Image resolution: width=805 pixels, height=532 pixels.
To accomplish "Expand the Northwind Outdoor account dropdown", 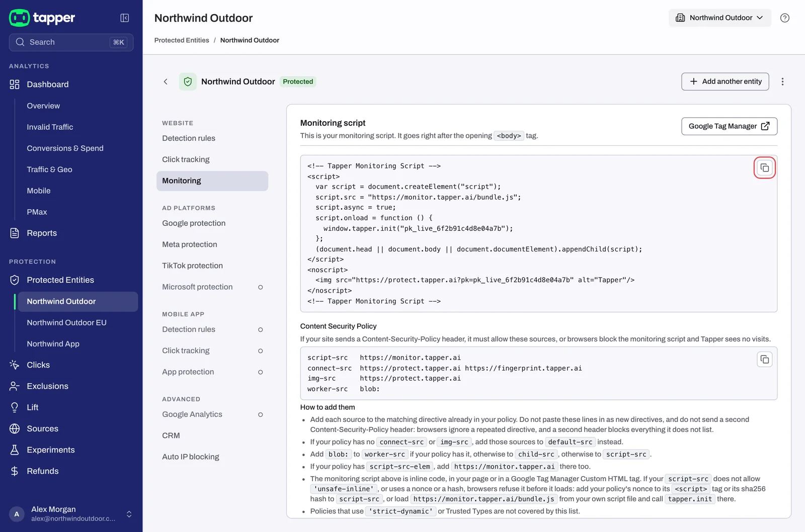I will point(719,18).
